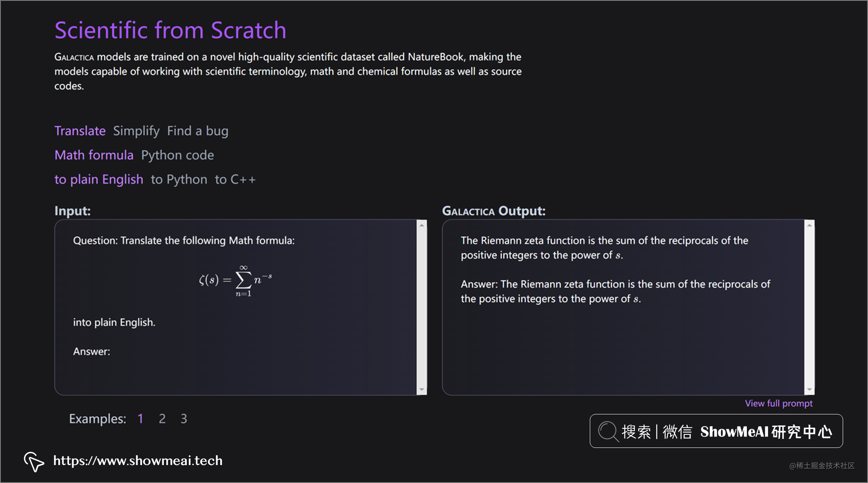The image size is (868, 483).
Task: Click the magnifier icon in the ShowMeAI search box
Action: point(608,431)
